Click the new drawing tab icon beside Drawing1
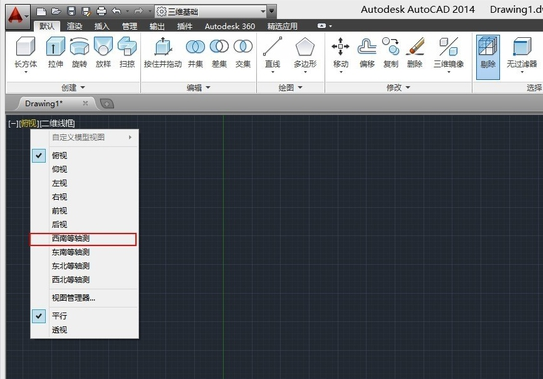543x379 pixels. coord(107,104)
